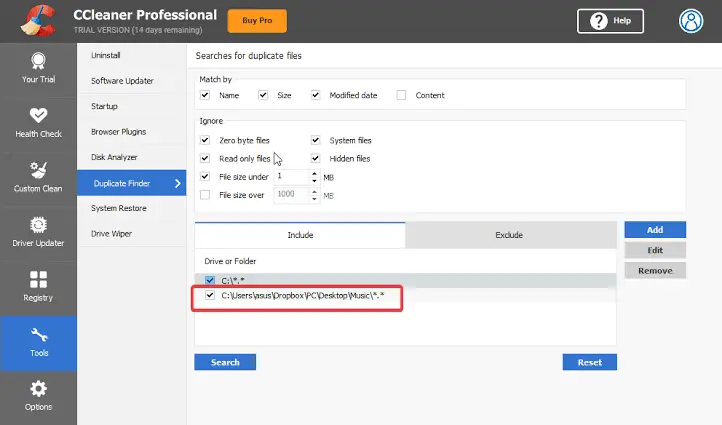The height and width of the screenshot is (425, 722).
Task: Increase File size over value with up arrow
Action: (x=314, y=192)
